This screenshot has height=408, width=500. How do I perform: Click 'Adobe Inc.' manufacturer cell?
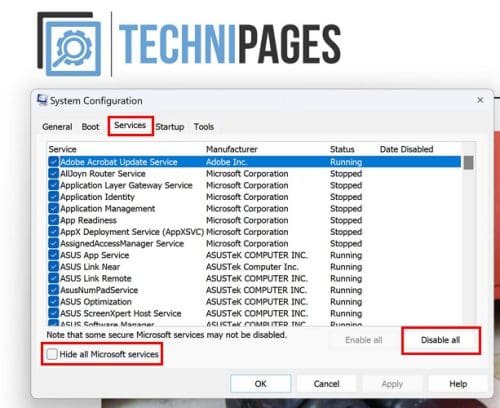[x=227, y=162]
